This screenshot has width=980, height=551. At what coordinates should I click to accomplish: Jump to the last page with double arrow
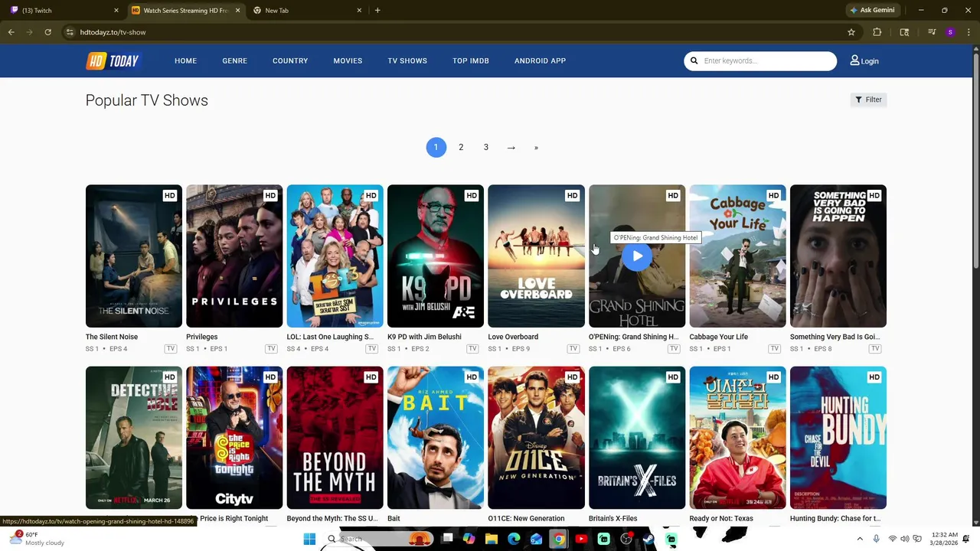[x=536, y=148]
